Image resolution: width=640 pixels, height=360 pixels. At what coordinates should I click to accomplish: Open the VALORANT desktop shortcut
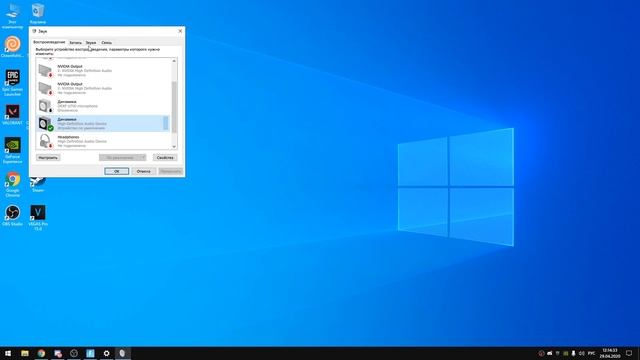12,114
